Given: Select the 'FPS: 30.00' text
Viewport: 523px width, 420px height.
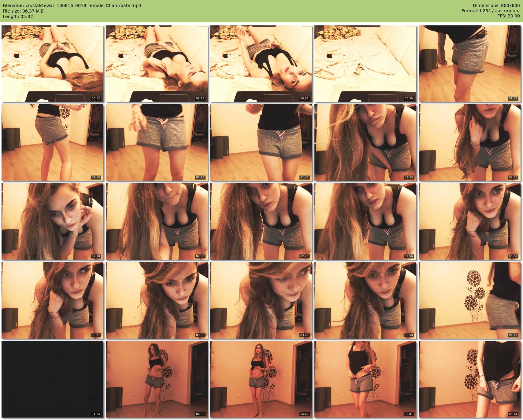Looking at the screenshot, I should [x=508, y=17].
